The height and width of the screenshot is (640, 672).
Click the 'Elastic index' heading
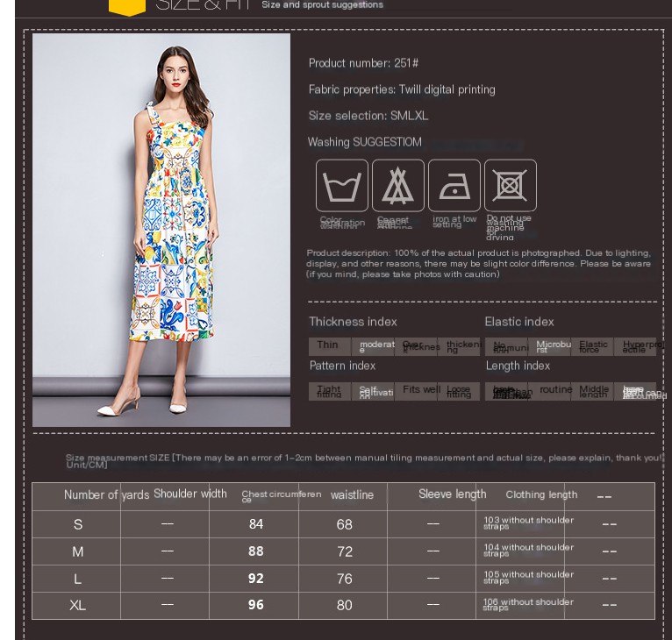coord(519,322)
